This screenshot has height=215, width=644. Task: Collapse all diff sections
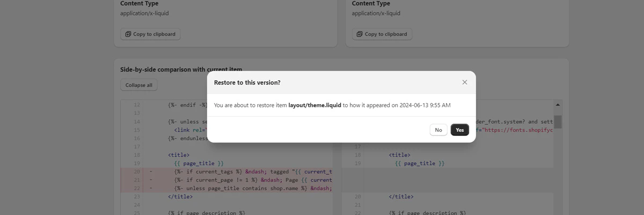(x=139, y=85)
